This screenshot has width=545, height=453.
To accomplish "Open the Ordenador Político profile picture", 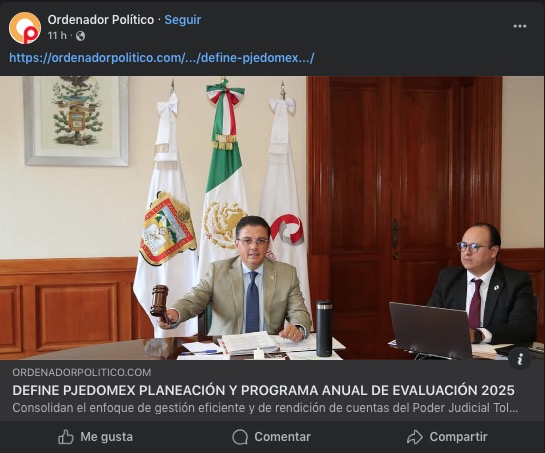I will pos(25,28).
